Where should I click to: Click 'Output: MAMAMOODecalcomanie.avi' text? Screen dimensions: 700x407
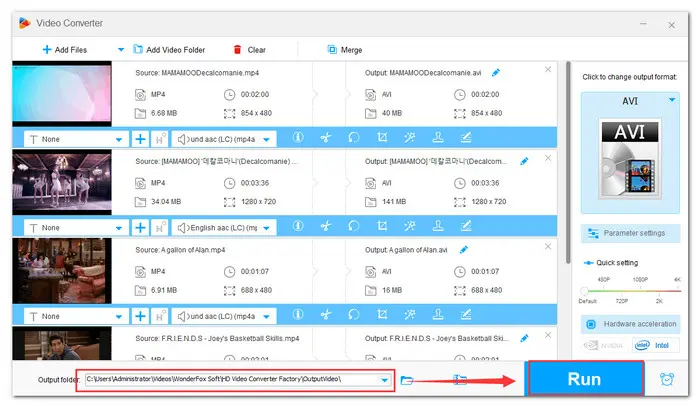pyautogui.click(x=423, y=73)
